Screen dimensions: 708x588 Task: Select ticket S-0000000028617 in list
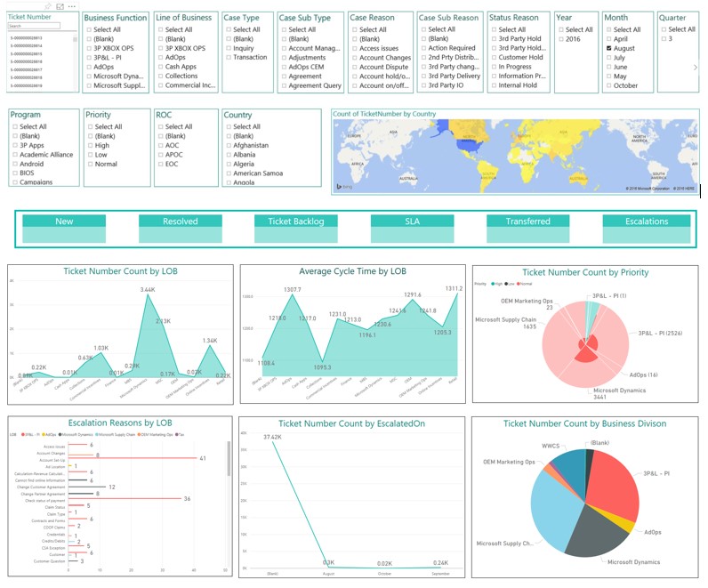pos(27,69)
